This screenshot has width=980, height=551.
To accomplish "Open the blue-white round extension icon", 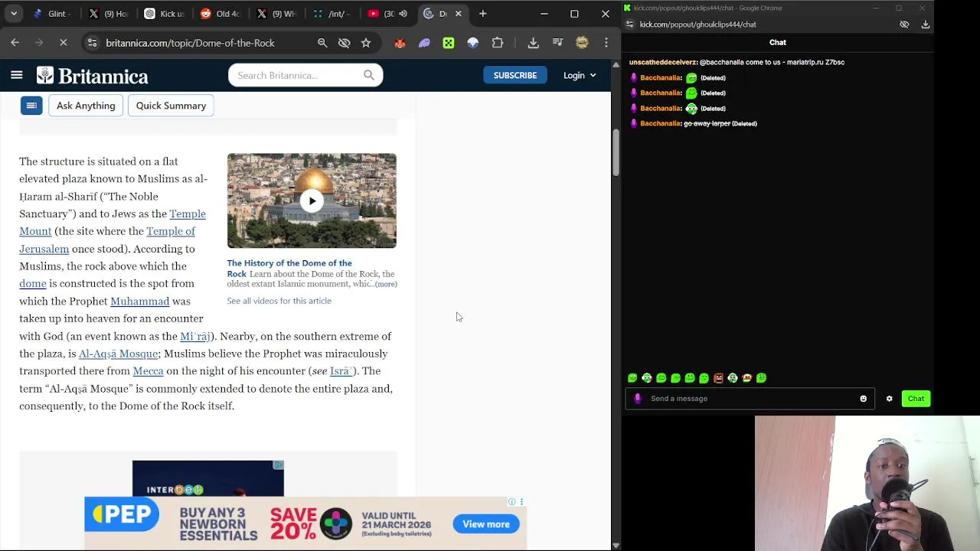I will [x=473, y=43].
